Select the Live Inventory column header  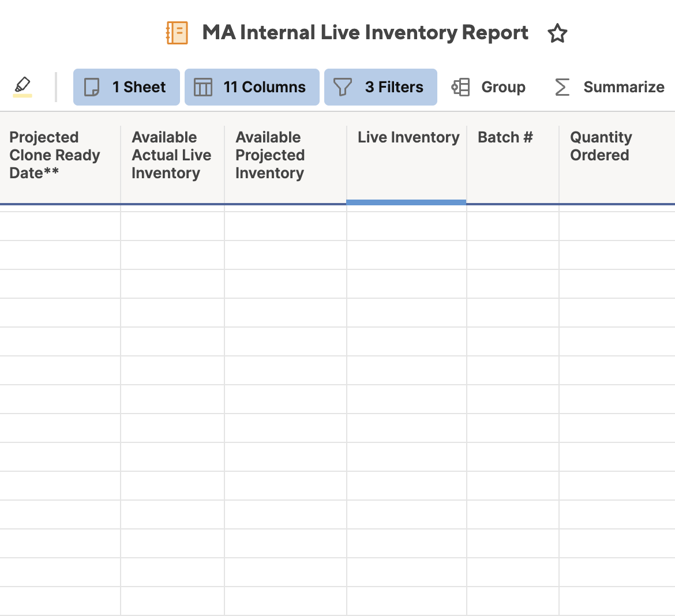(x=408, y=138)
